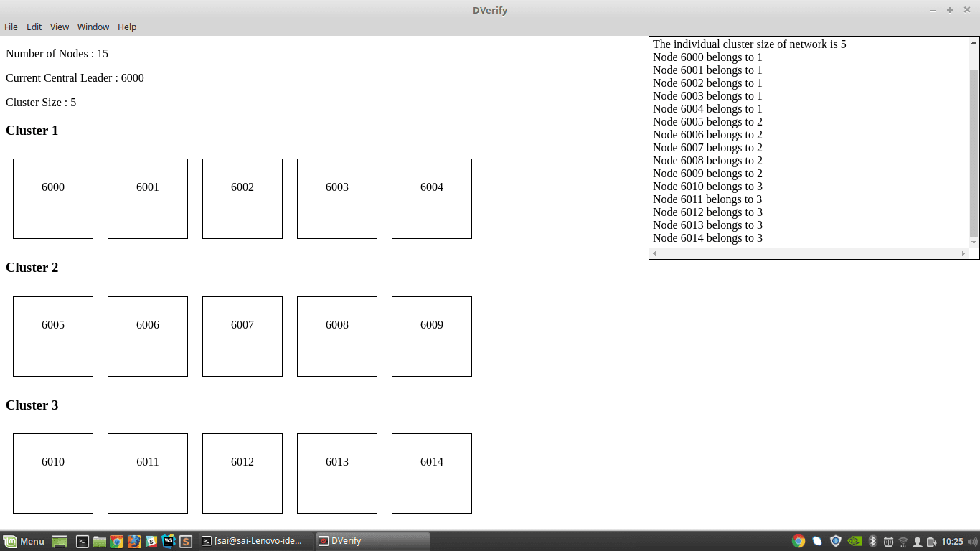Open the NVIDIA settings tray icon

click(854, 542)
